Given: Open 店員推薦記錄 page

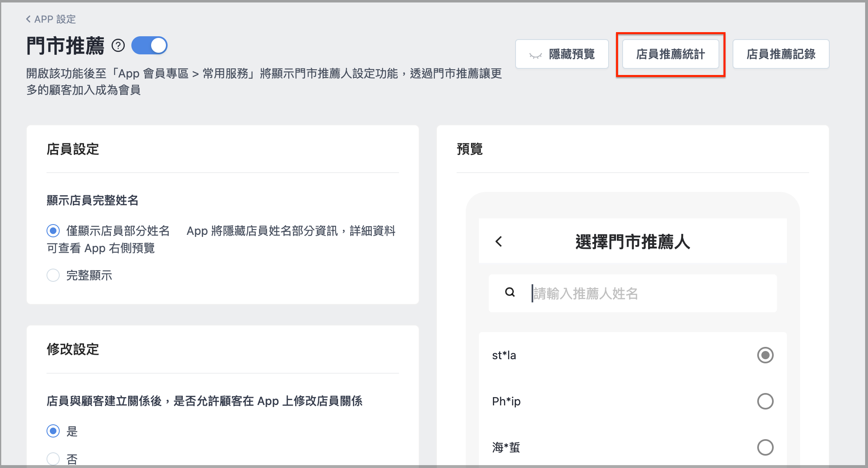Looking at the screenshot, I should tap(781, 54).
